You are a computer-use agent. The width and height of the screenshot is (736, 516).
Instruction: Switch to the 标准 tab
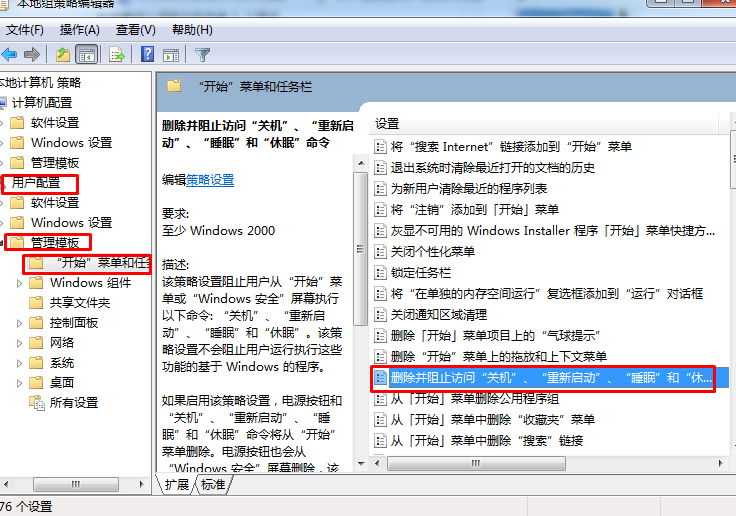click(213, 484)
